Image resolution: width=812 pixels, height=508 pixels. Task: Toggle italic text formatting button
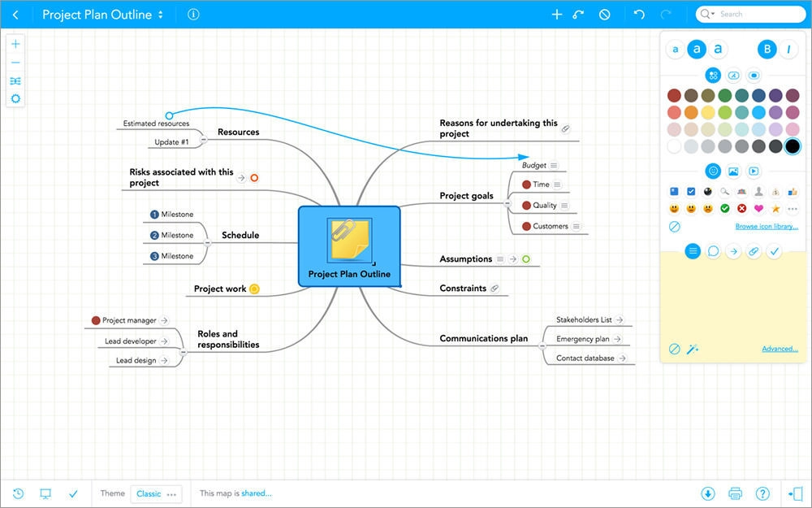point(788,50)
